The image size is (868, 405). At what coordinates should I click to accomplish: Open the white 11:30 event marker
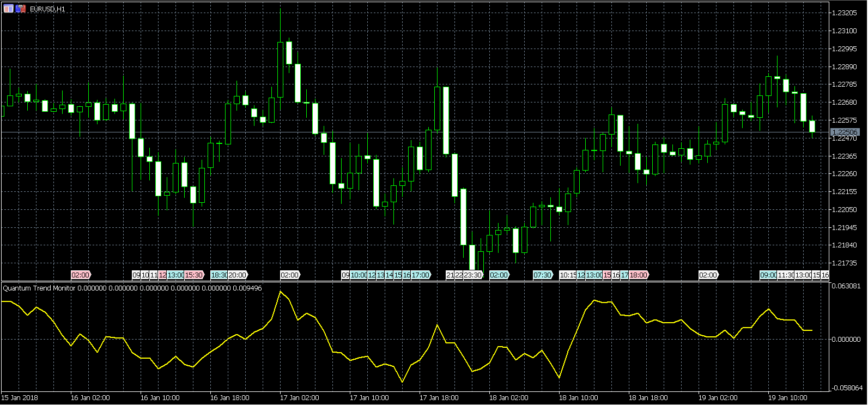786,275
